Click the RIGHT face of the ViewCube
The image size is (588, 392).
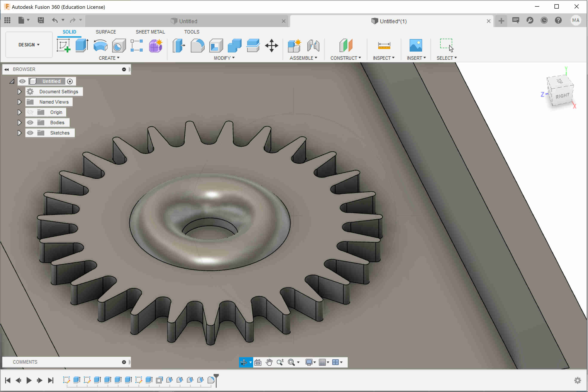[x=562, y=96]
